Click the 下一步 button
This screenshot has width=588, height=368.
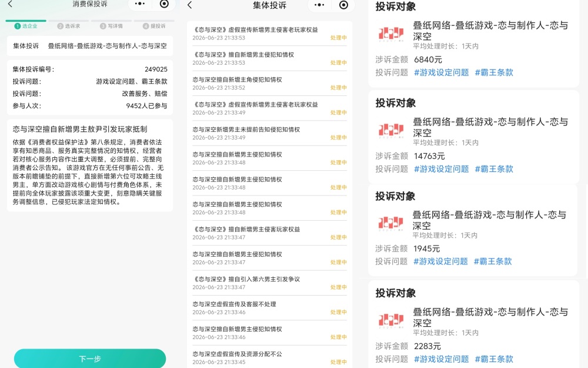(x=90, y=359)
